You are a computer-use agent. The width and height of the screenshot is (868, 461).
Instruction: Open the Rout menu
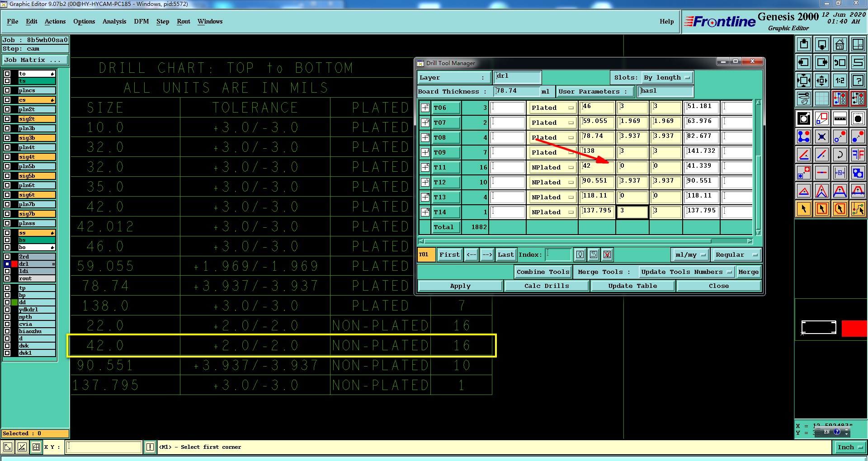tap(184, 21)
